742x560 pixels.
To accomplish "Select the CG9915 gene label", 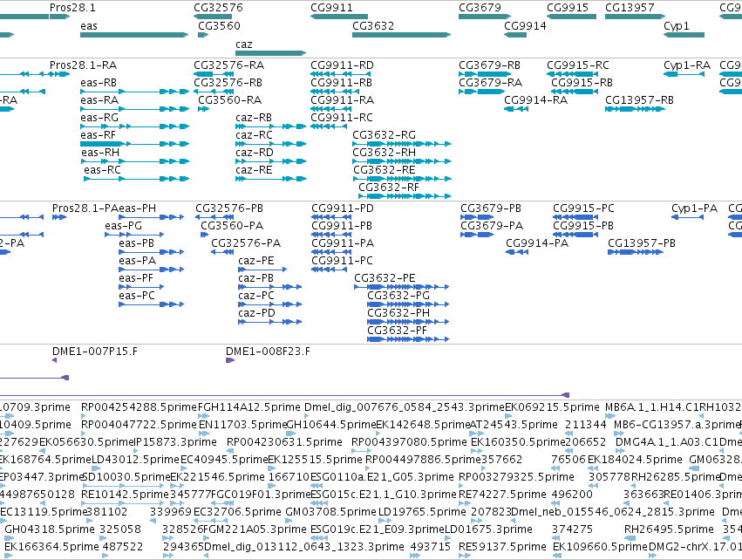I will [x=568, y=8].
